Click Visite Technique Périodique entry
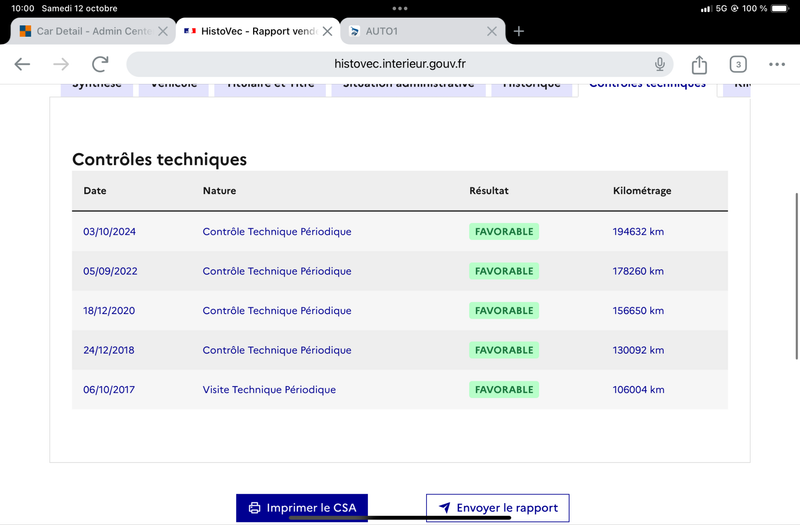This screenshot has height=525, width=800. (269, 390)
